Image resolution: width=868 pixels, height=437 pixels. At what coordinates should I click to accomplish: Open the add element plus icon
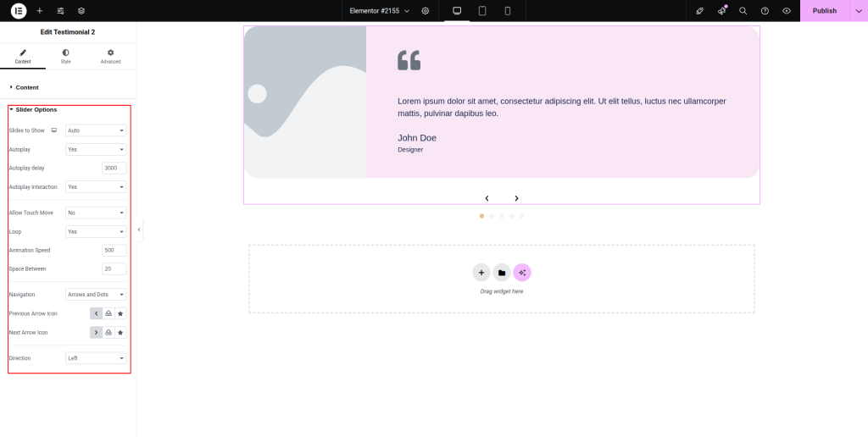(x=39, y=10)
